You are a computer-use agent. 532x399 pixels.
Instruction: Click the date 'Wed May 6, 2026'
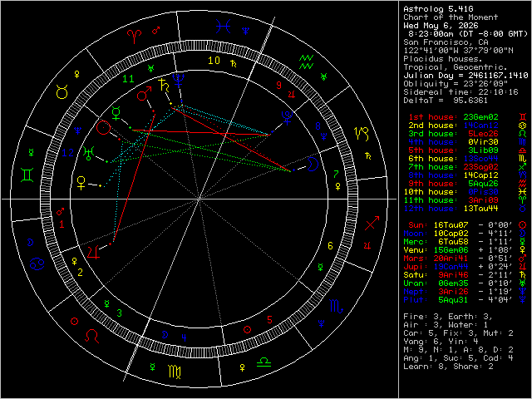point(441,26)
